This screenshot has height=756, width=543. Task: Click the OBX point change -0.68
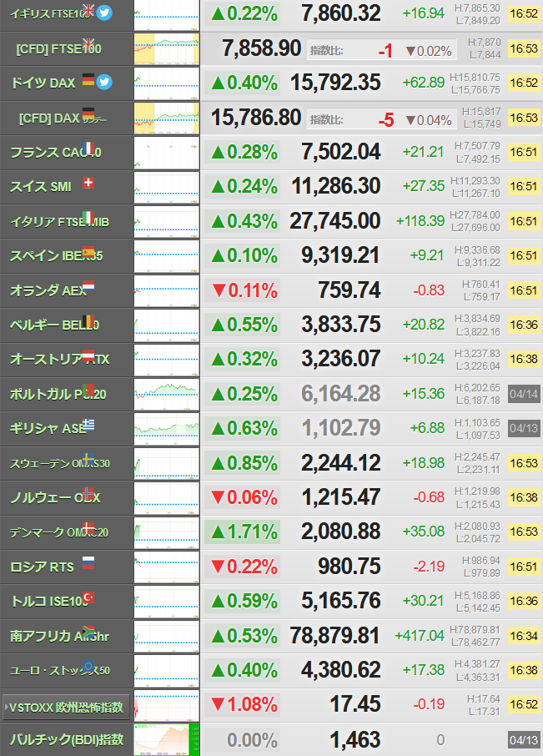click(x=429, y=497)
